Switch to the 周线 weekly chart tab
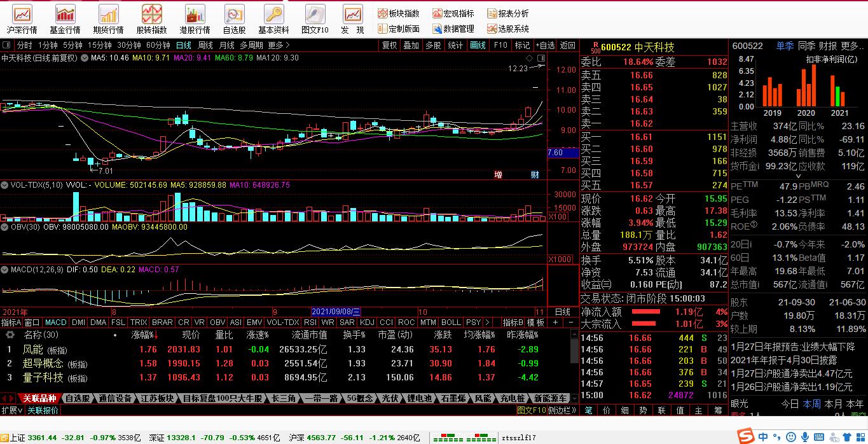The width and height of the screenshot is (868, 444). coord(205,45)
